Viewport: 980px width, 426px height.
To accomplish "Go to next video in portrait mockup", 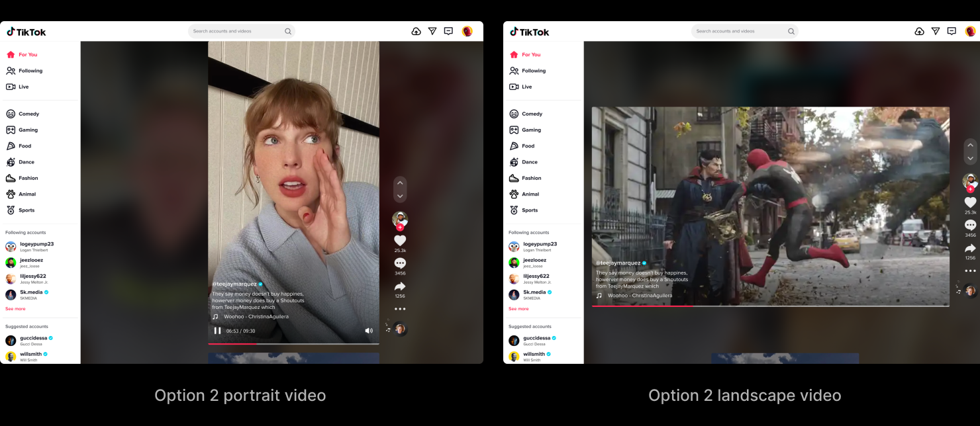I will (x=400, y=196).
